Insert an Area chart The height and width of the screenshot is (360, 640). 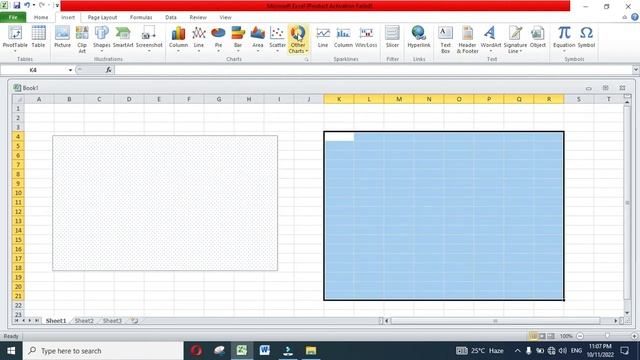click(x=258, y=39)
